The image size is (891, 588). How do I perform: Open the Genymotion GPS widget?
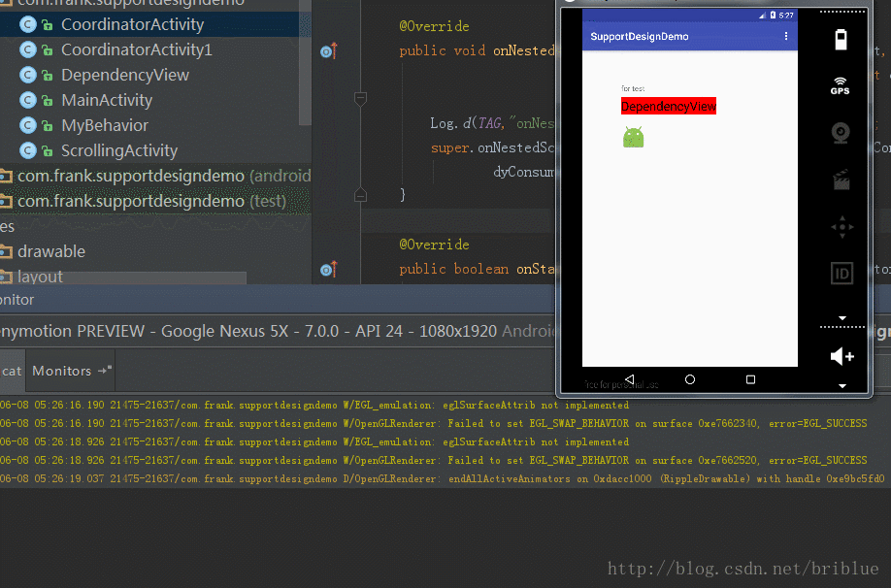[840, 85]
